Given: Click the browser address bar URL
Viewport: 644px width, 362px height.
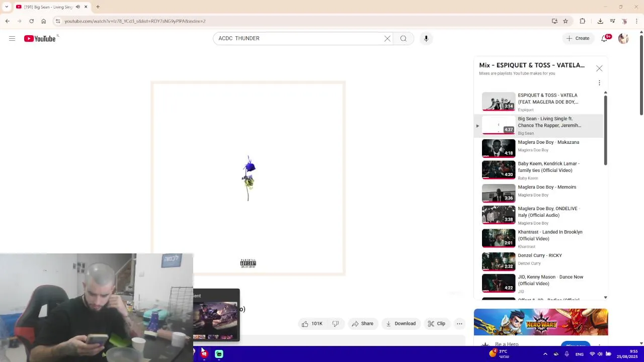Looking at the screenshot, I should click(x=135, y=21).
